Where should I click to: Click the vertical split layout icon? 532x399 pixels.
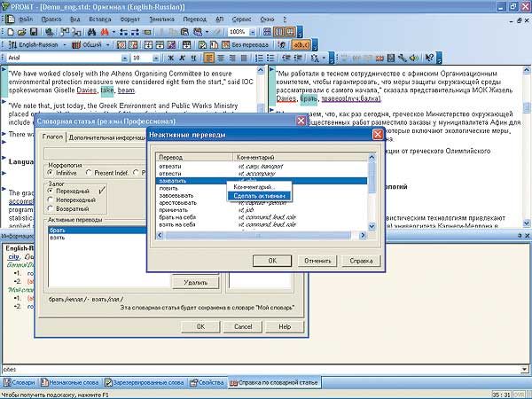pyautogui.click(x=278, y=32)
